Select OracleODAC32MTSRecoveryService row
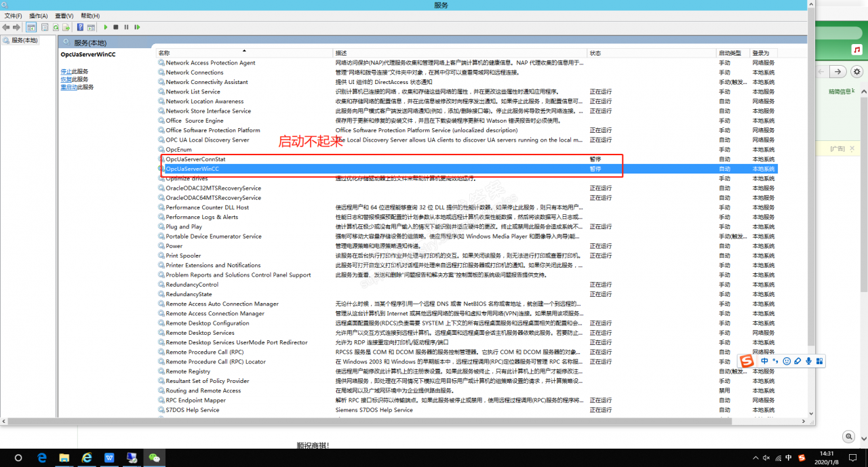 [467, 188]
